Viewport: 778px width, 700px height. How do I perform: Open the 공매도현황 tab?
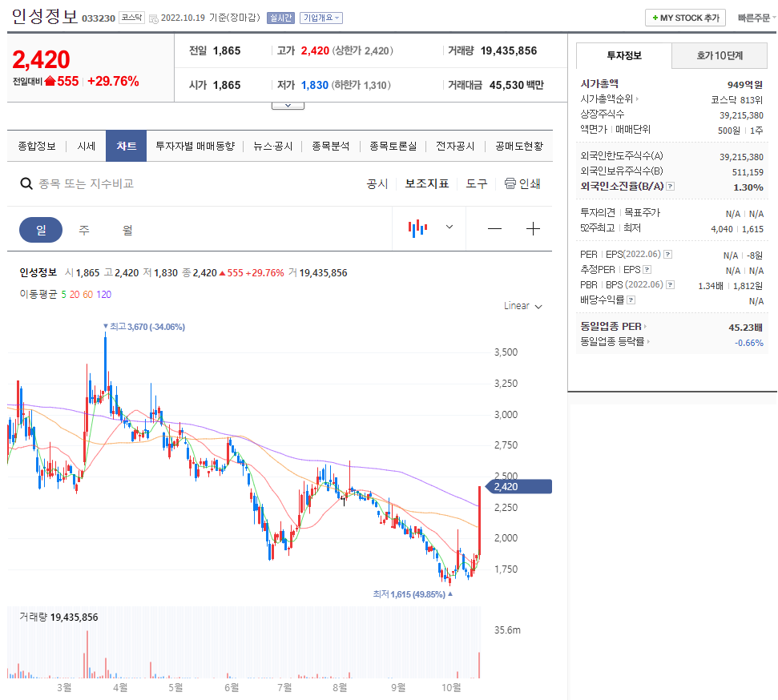pyautogui.click(x=519, y=147)
